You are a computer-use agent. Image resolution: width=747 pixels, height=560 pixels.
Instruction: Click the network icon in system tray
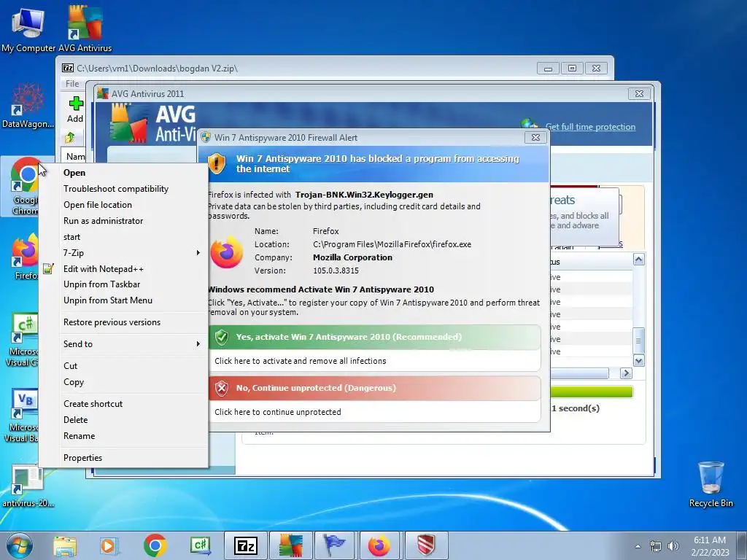[x=656, y=546]
